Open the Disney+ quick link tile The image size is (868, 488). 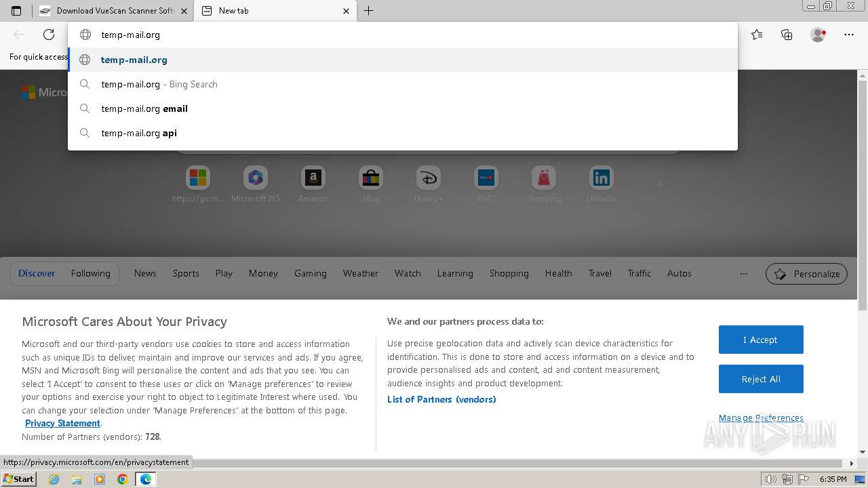coord(429,184)
